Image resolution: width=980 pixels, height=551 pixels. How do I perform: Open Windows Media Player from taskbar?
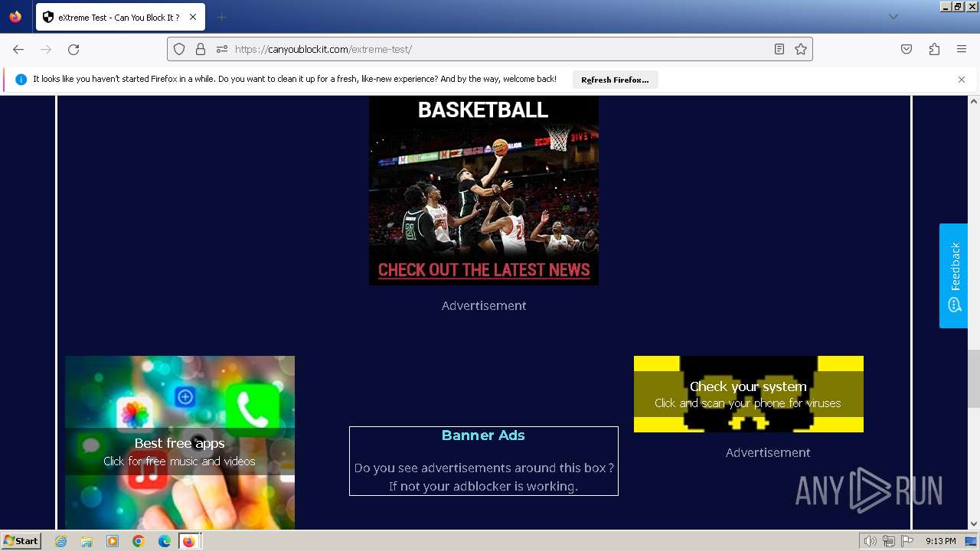click(113, 541)
